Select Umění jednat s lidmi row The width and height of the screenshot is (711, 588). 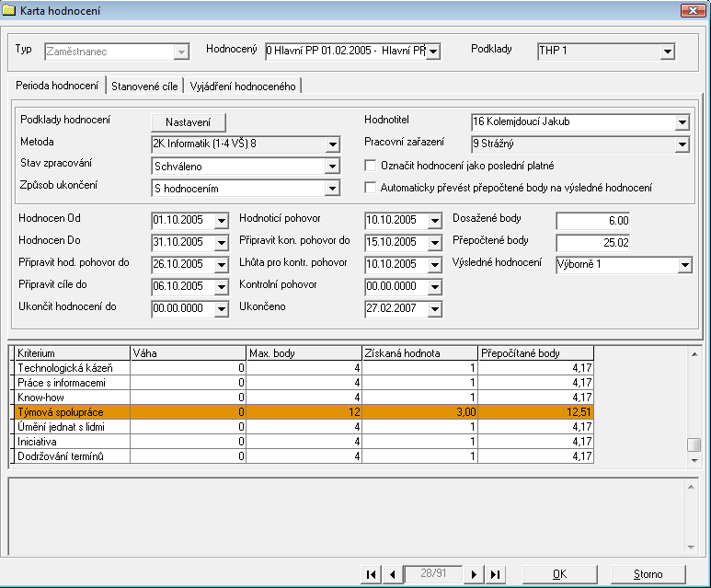coord(304,427)
